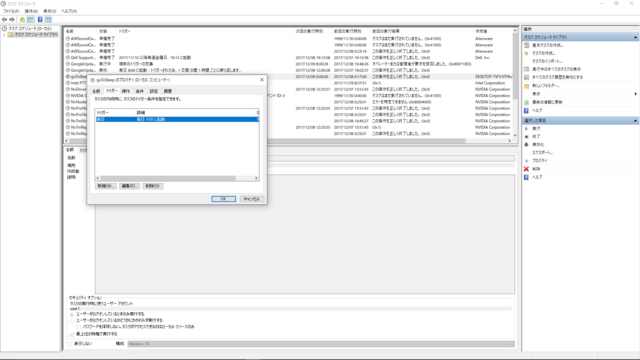Viewport: 640px width, 360px height.
Task: Open the compatibility (構成) dropdown showing Windows 10
Action: click(x=321, y=344)
